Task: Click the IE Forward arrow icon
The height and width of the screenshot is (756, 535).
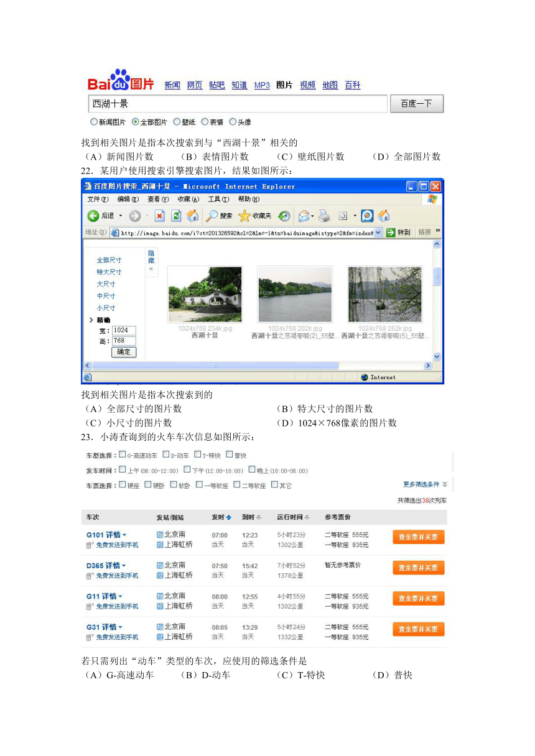Action: [134, 216]
